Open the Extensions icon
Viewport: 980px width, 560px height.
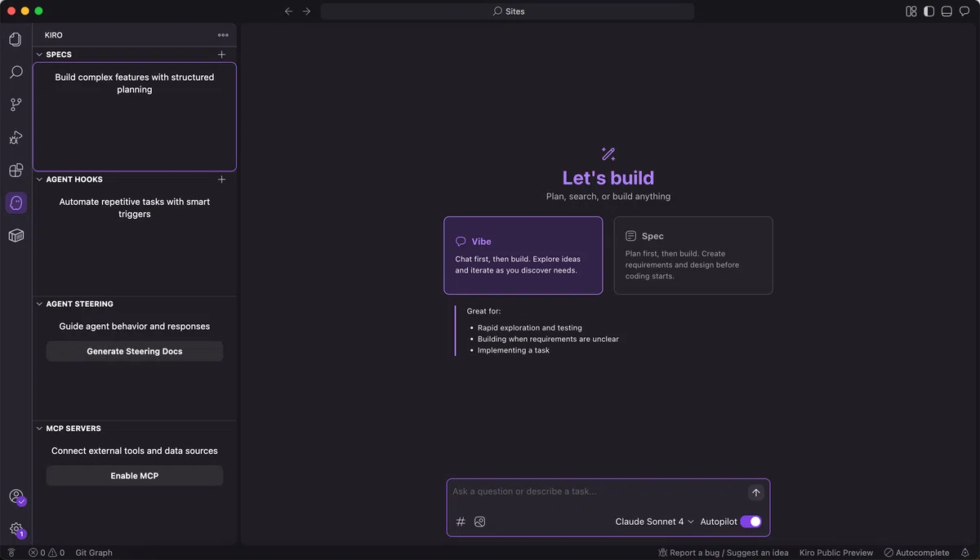coord(16,170)
